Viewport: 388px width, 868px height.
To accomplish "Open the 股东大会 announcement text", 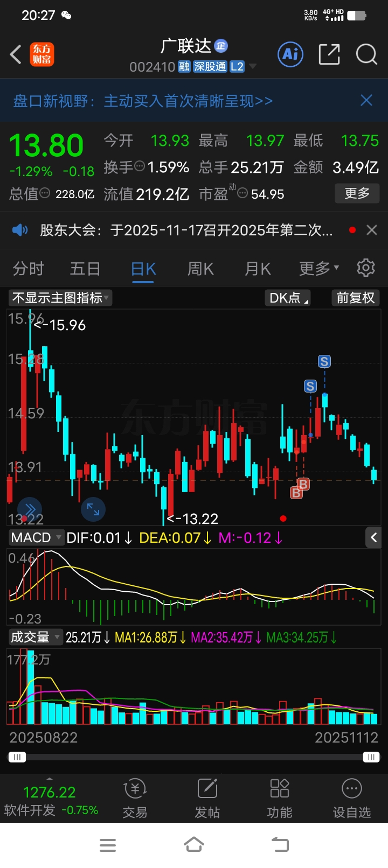I will [186, 230].
